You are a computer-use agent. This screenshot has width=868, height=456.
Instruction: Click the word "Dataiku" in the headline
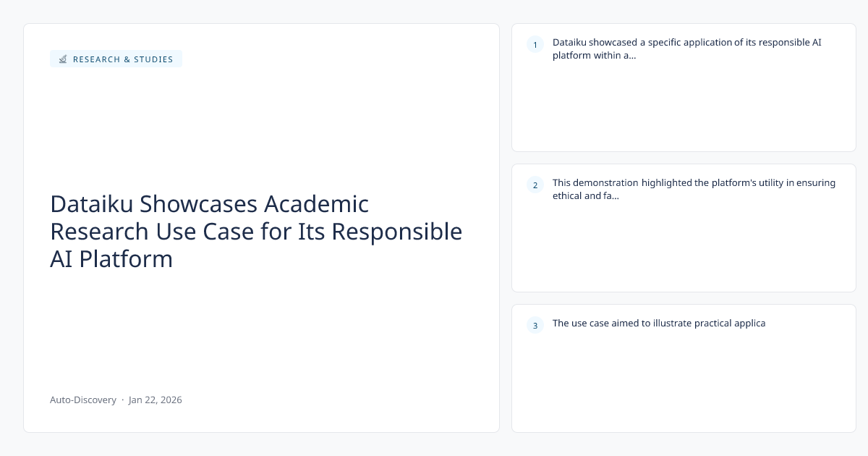(90, 204)
